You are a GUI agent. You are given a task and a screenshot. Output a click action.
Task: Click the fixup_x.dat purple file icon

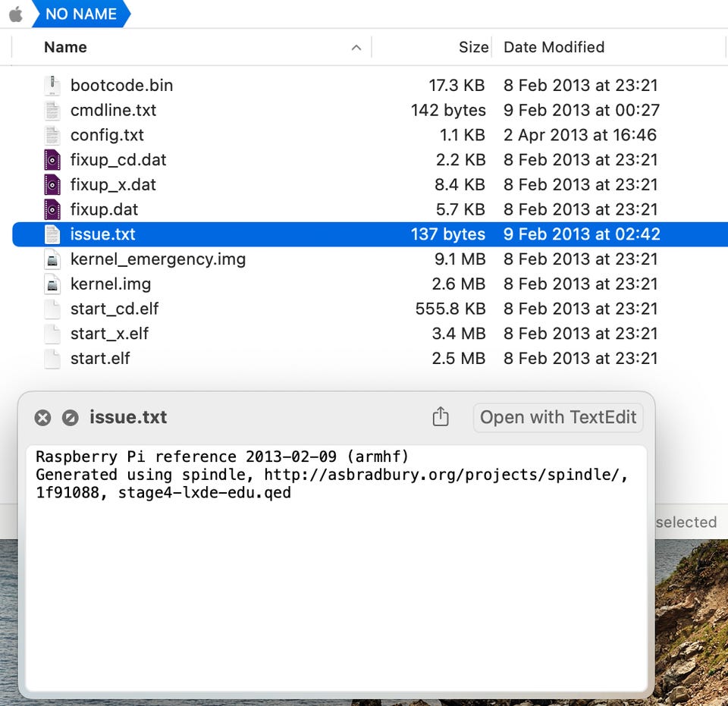click(52, 185)
